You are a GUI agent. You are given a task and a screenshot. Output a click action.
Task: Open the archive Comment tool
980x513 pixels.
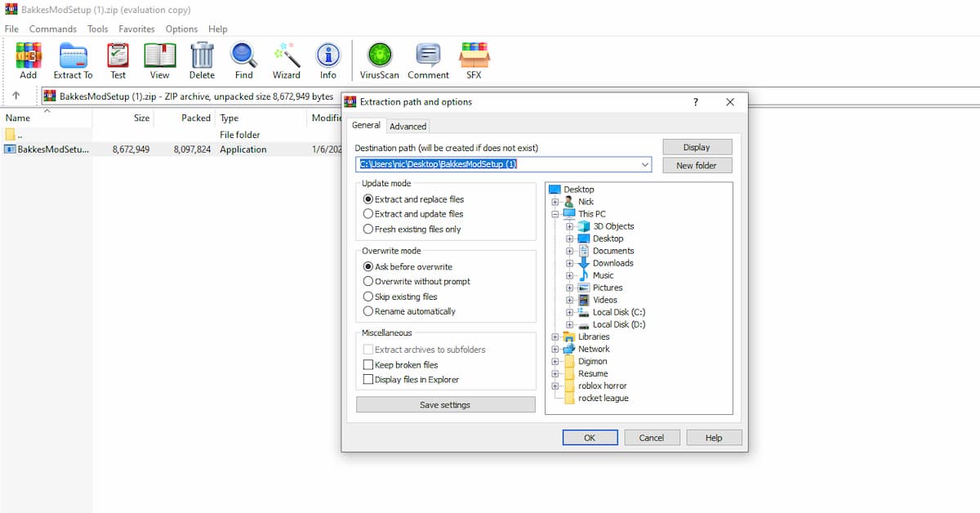coord(428,60)
